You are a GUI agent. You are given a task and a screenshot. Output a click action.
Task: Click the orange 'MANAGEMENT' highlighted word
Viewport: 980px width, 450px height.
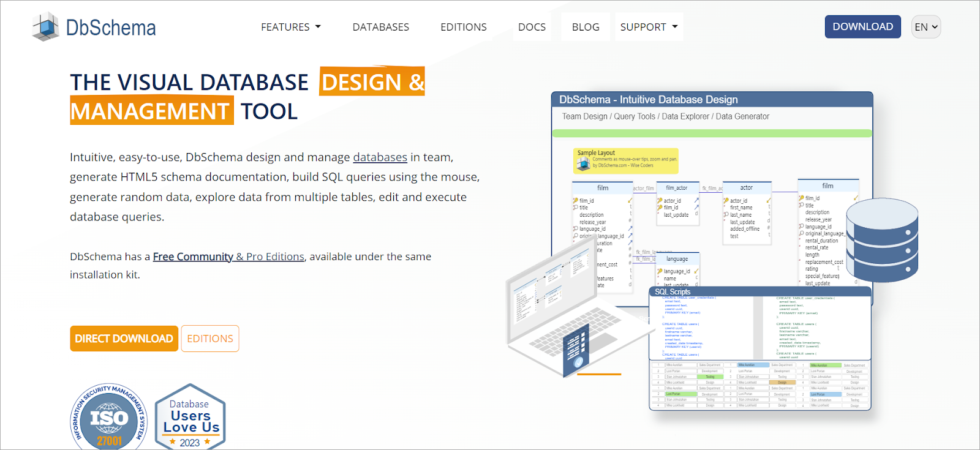151,111
